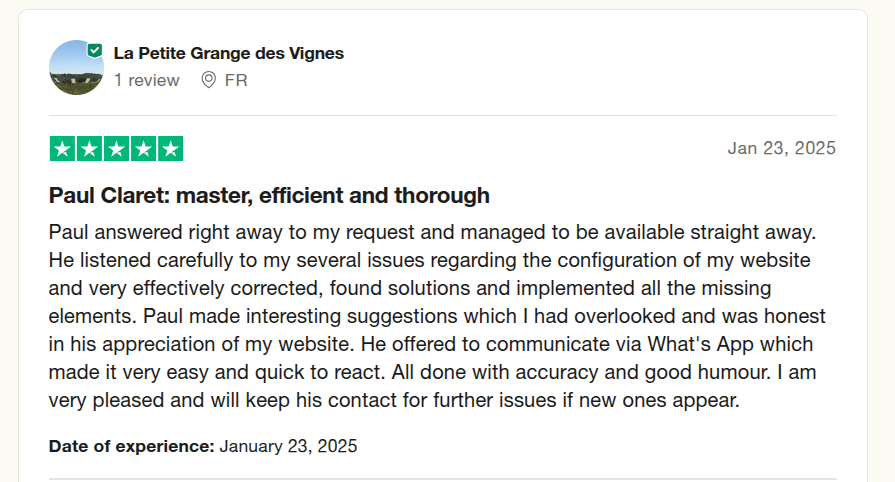Click the green verified badge on the avatar
The image size is (895, 482).
coord(95,50)
